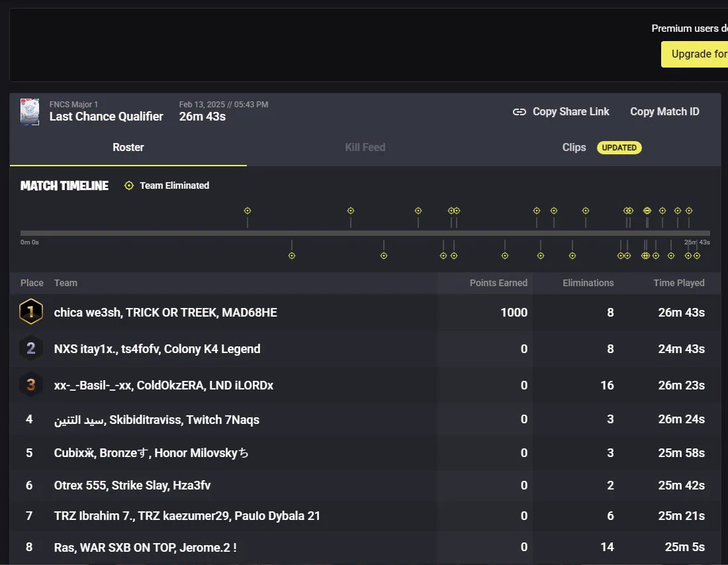Screen dimensions: 728x565
Task: Open the Clips tab
Action: pyautogui.click(x=574, y=147)
